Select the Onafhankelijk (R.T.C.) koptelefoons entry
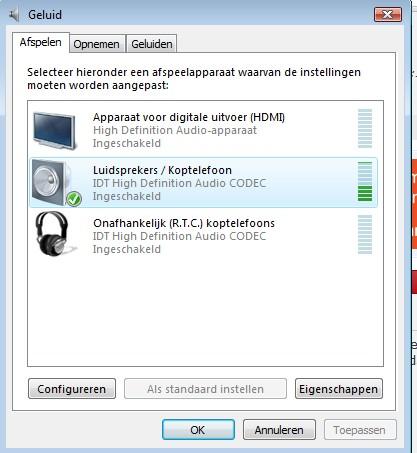The image size is (417, 453). [x=203, y=236]
